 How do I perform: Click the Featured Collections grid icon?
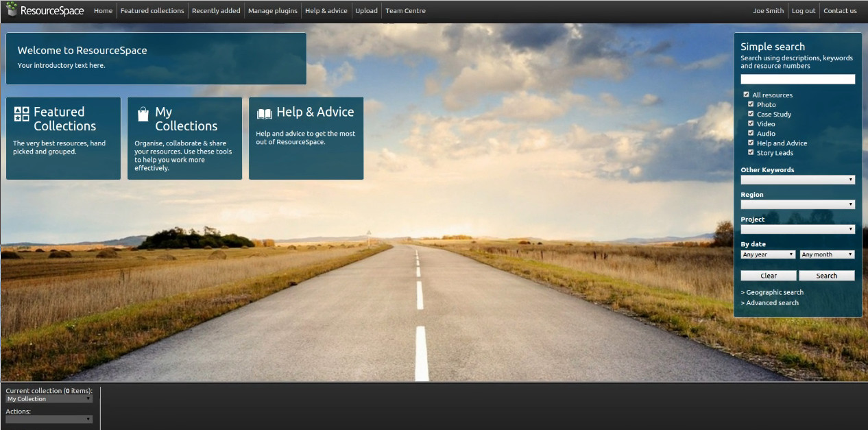22,115
